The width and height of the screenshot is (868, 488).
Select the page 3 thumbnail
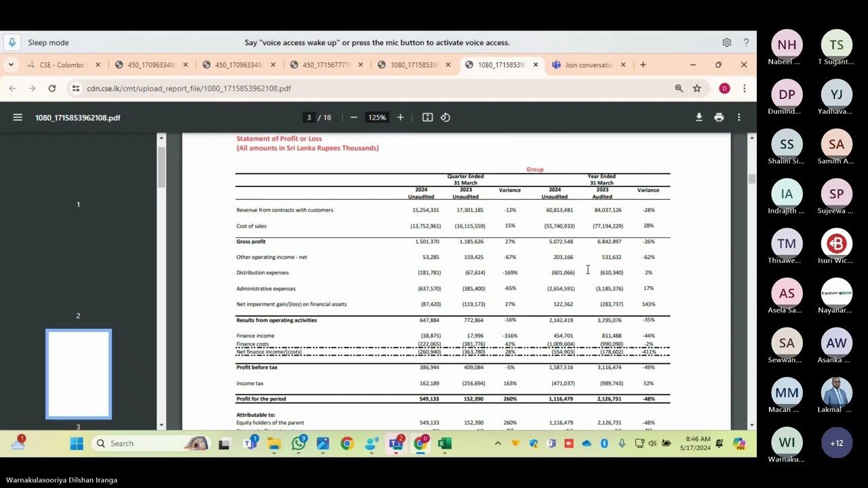(78, 373)
